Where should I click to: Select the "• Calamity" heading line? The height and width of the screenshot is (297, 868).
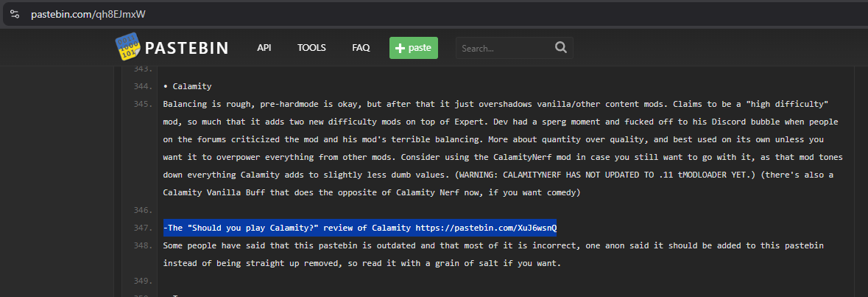click(x=188, y=86)
